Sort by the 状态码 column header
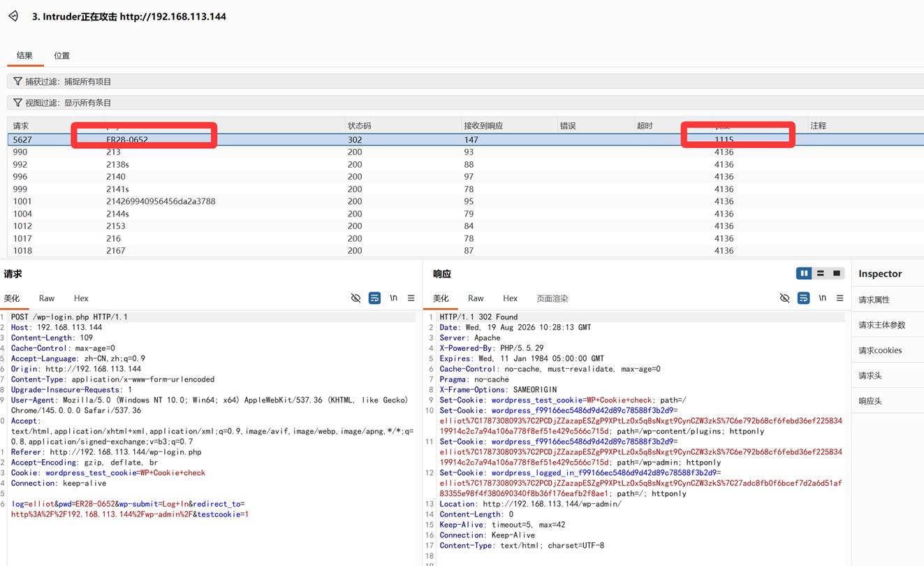The image size is (924, 566). [359, 126]
